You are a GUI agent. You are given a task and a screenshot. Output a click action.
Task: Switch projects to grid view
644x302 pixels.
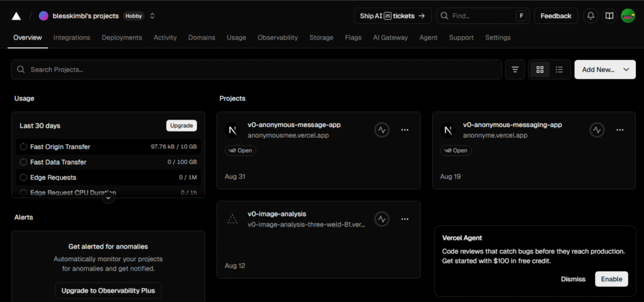(540, 69)
